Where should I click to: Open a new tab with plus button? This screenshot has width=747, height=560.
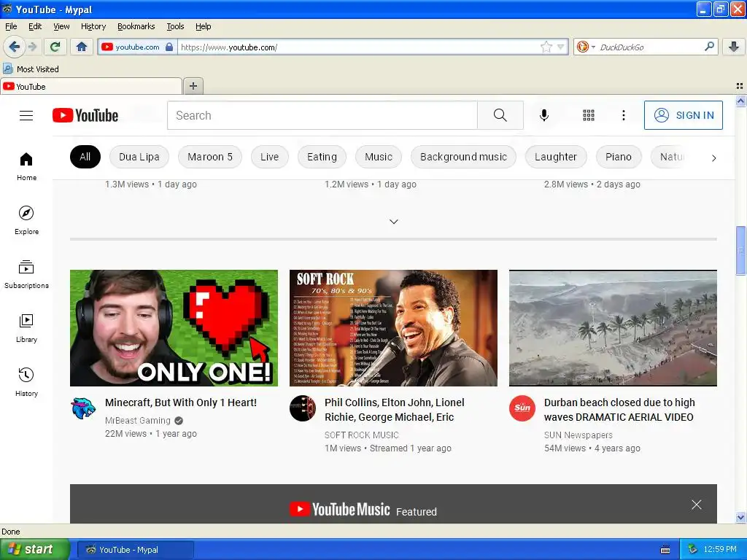tap(193, 86)
